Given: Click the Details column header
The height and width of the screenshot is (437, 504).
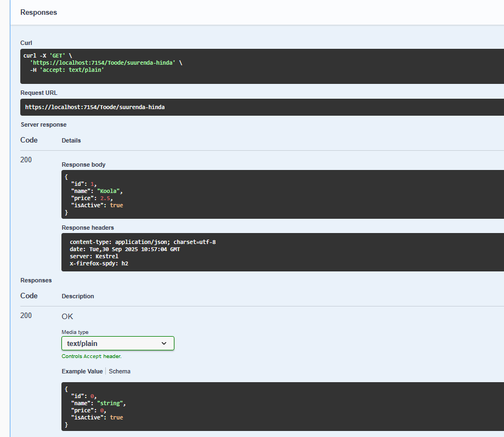Looking at the screenshot, I should (71, 140).
